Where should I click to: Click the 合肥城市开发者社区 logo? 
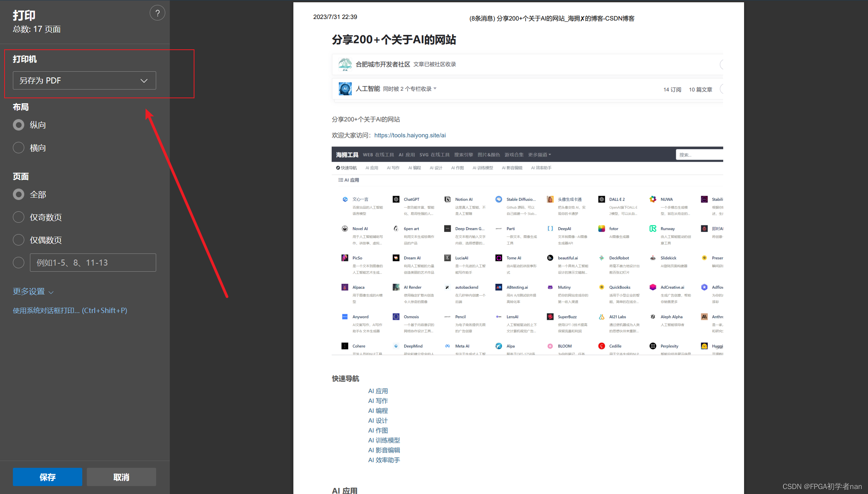345,65
